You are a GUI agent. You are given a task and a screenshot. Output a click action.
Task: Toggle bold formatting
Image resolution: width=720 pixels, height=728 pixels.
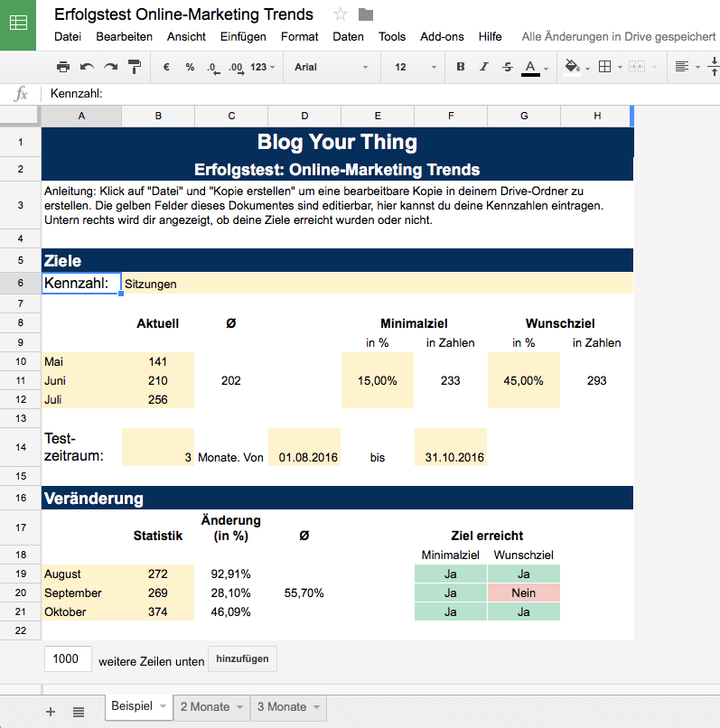tap(461, 67)
